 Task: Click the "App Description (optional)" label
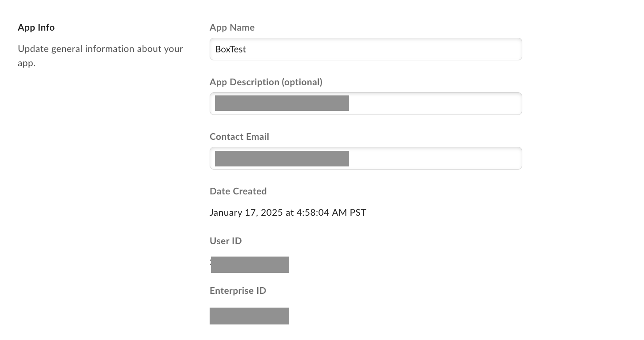point(266,82)
